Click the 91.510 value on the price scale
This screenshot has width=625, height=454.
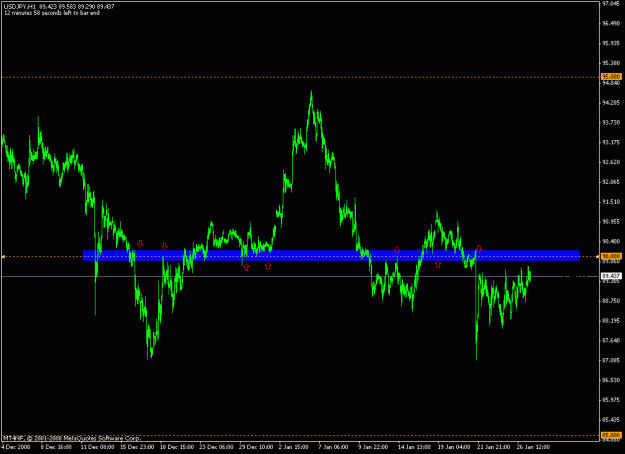(611, 202)
